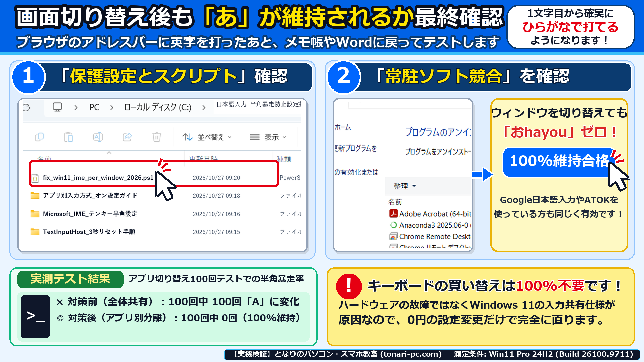Image resolution: width=644 pixels, height=362 pixels.
Task: Click folder icon of Microsoft_IME_テンキー半角設定
Action: coord(35,214)
